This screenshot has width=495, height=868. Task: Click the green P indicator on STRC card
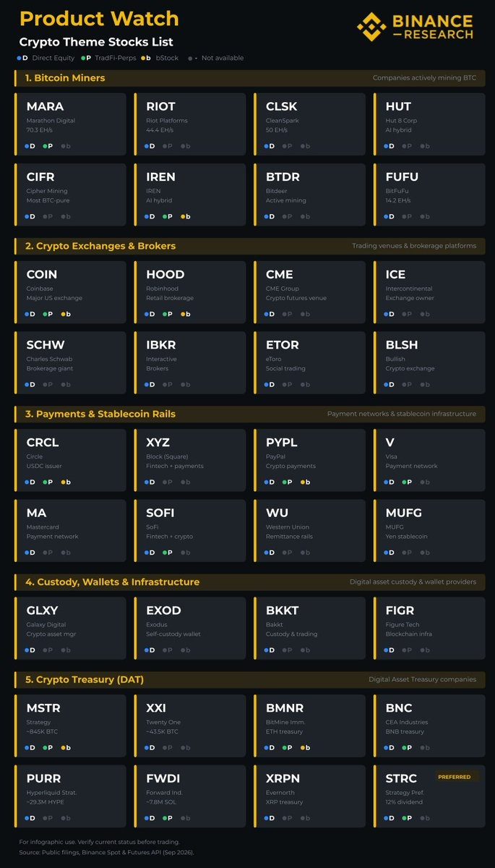(407, 818)
